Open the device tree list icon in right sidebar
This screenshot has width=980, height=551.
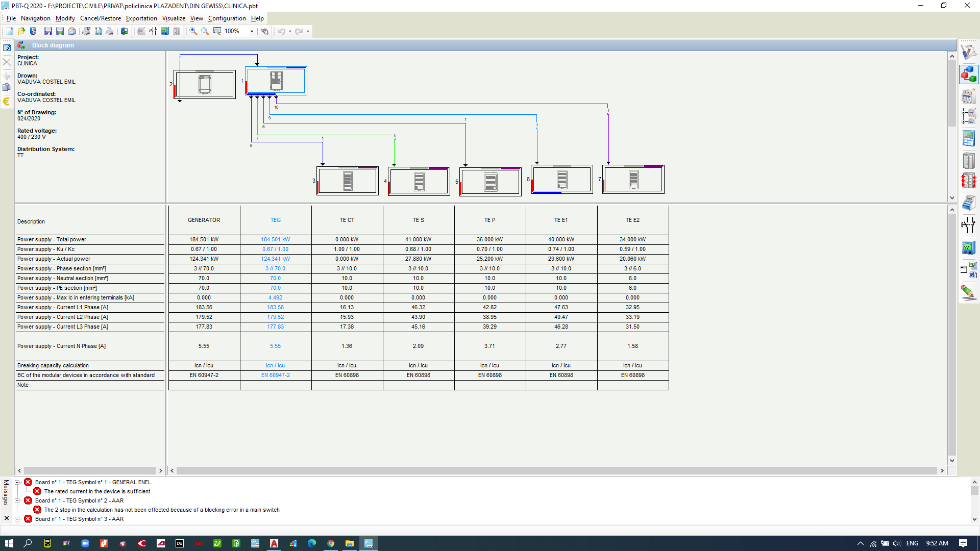tap(968, 116)
